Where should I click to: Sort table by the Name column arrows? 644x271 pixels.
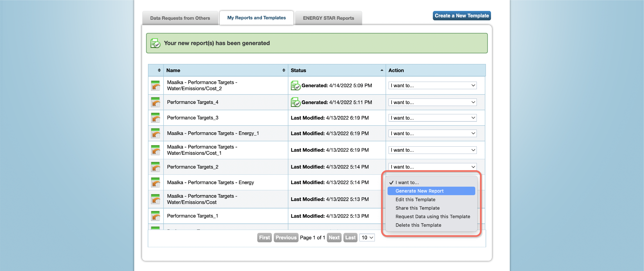click(x=284, y=70)
